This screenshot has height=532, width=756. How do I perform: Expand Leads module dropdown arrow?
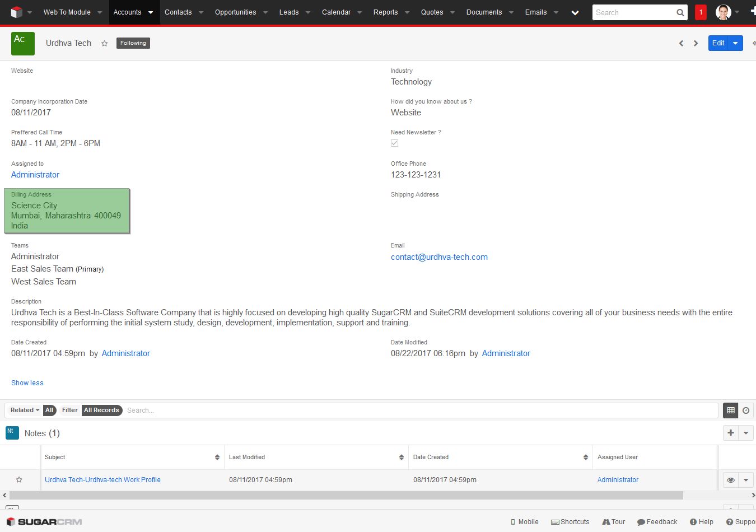pos(308,12)
